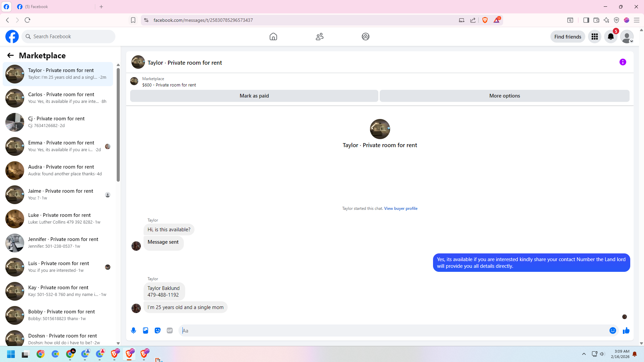Open conversation information purple icon
The width and height of the screenshot is (644, 362).
pyautogui.click(x=623, y=62)
